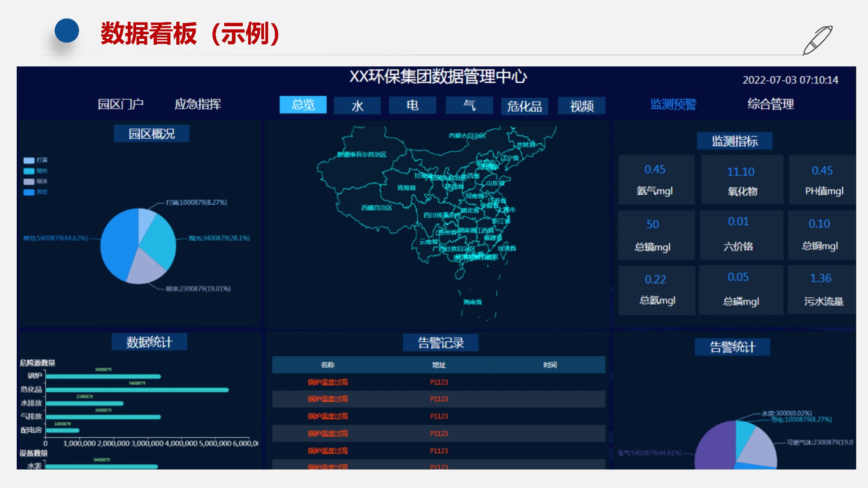Click 海南省 label on the map
Viewport: 868px width, 488px height.
(x=472, y=302)
